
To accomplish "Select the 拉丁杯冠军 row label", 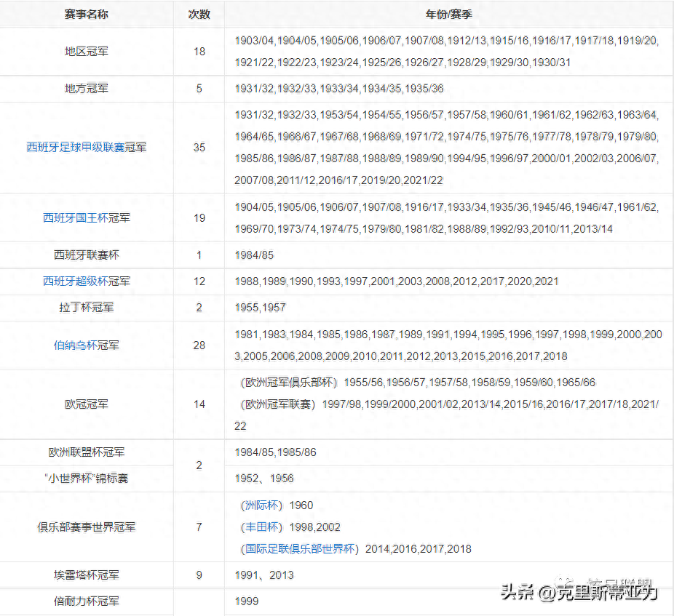I will [87, 308].
